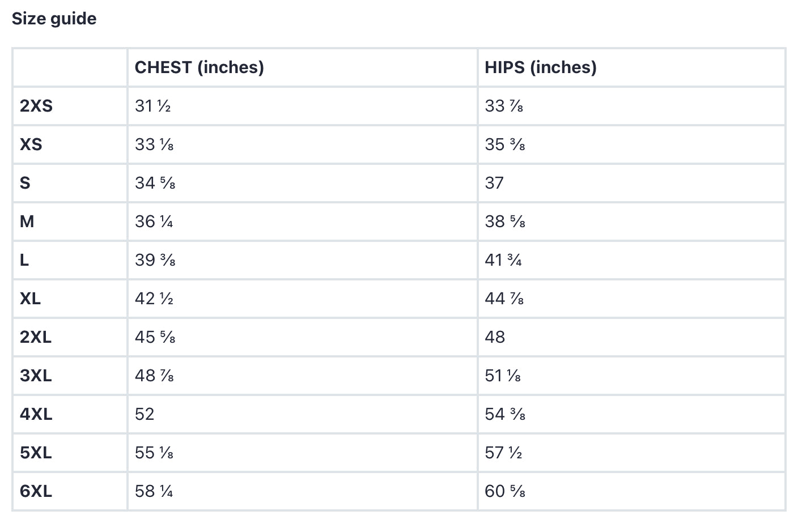Select the 6XL size row label
798x532 pixels.
coord(36,491)
